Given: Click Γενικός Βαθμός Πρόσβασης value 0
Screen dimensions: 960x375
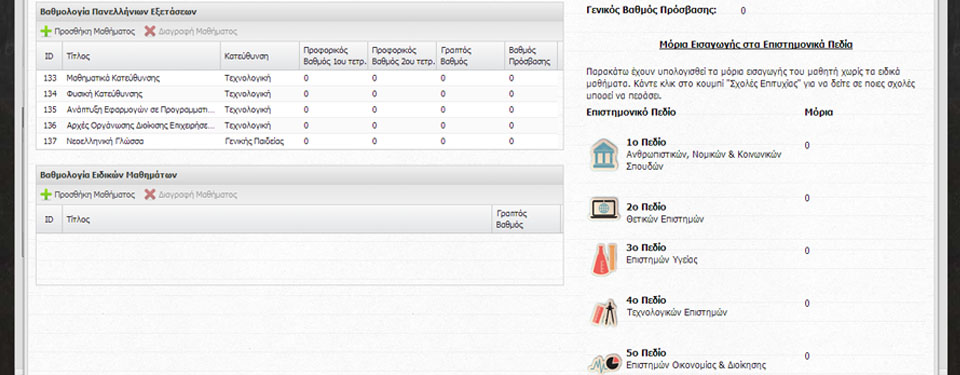Looking at the screenshot, I should click(743, 10).
